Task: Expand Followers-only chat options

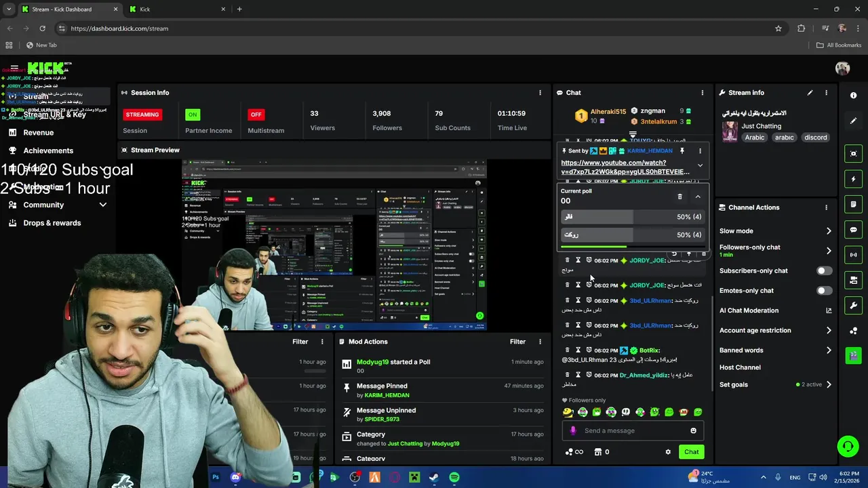Action: [829, 251]
